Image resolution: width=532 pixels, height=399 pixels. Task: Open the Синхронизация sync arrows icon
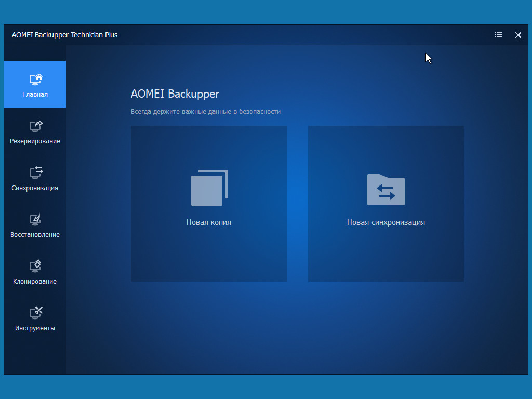pyautogui.click(x=36, y=172)
